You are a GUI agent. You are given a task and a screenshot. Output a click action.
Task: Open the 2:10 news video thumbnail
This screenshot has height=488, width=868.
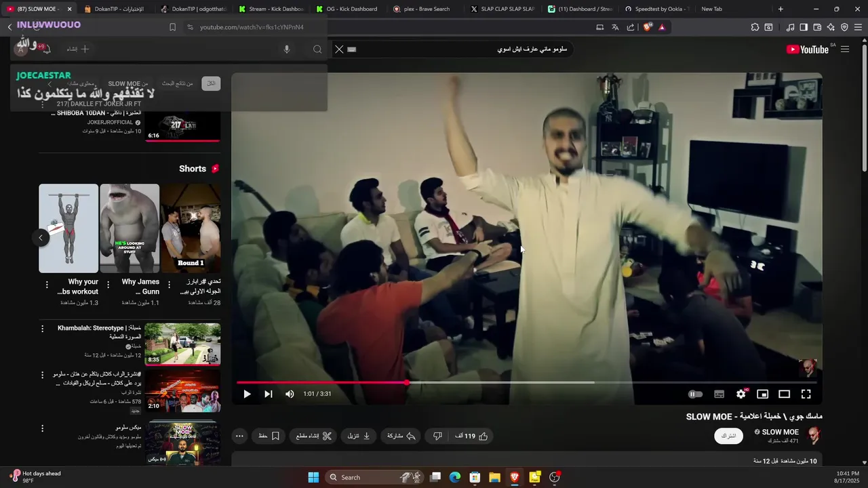point(182,390)
